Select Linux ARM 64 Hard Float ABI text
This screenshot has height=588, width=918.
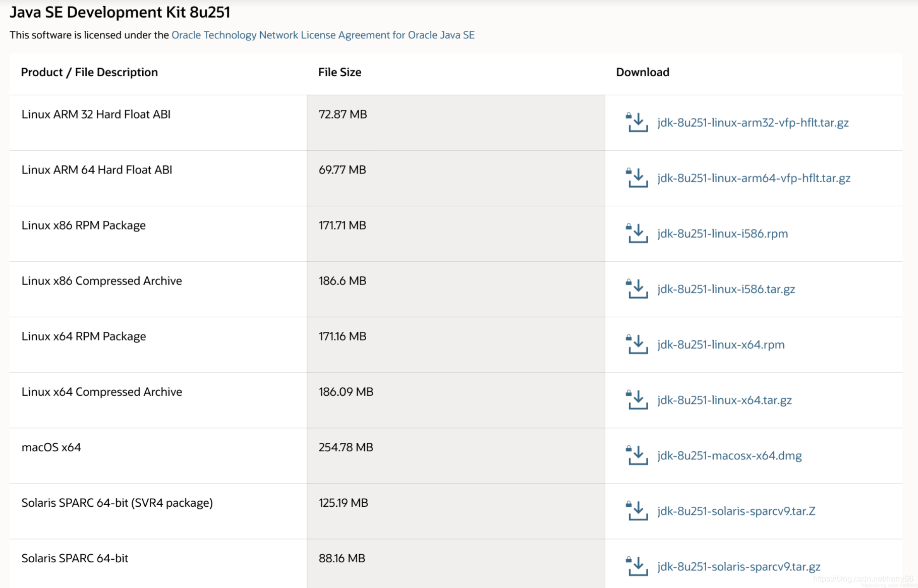[97, 170]
